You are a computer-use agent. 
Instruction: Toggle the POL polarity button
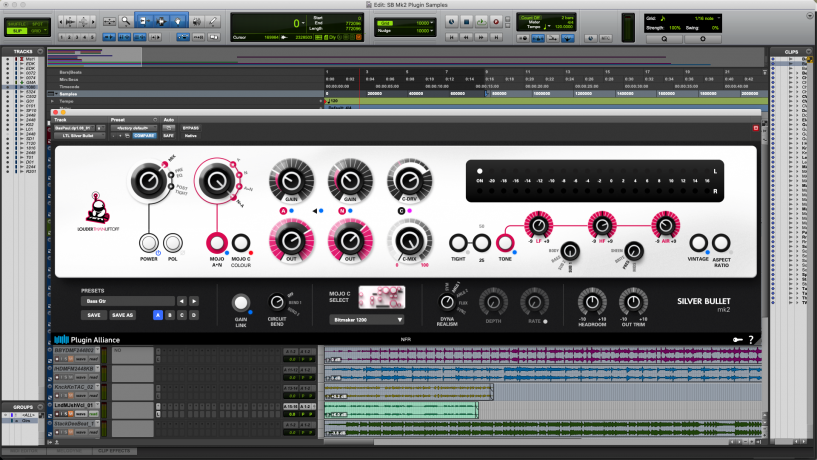tap(173, 243)
